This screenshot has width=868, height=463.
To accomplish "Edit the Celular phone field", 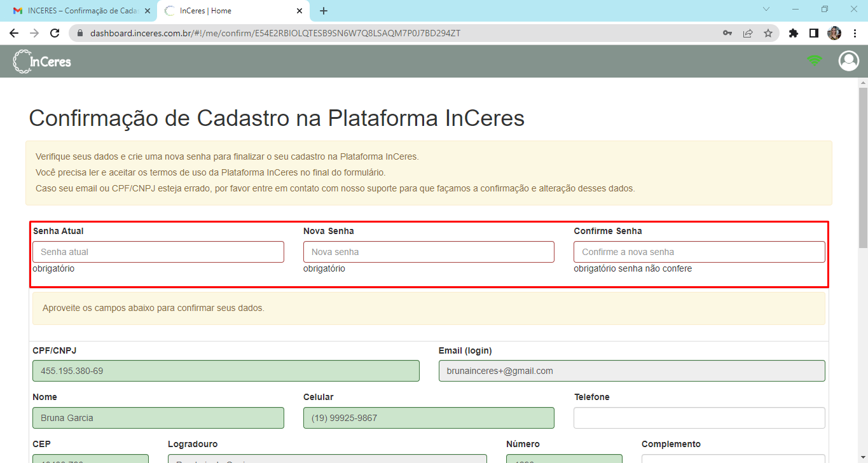I will tap(429, 418).
